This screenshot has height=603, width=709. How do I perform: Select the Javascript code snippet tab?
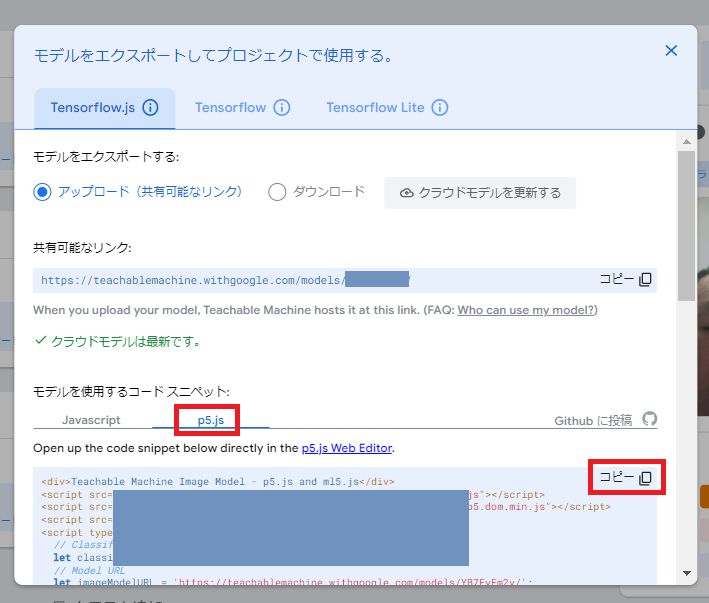coord(91,420)
